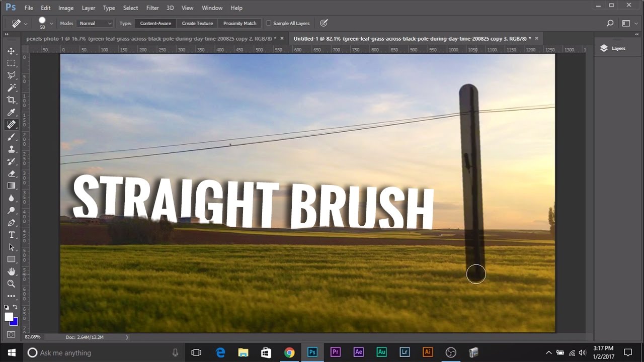Select the Zoom tool
Screen dimensions: 644x362
click(12, 284)
